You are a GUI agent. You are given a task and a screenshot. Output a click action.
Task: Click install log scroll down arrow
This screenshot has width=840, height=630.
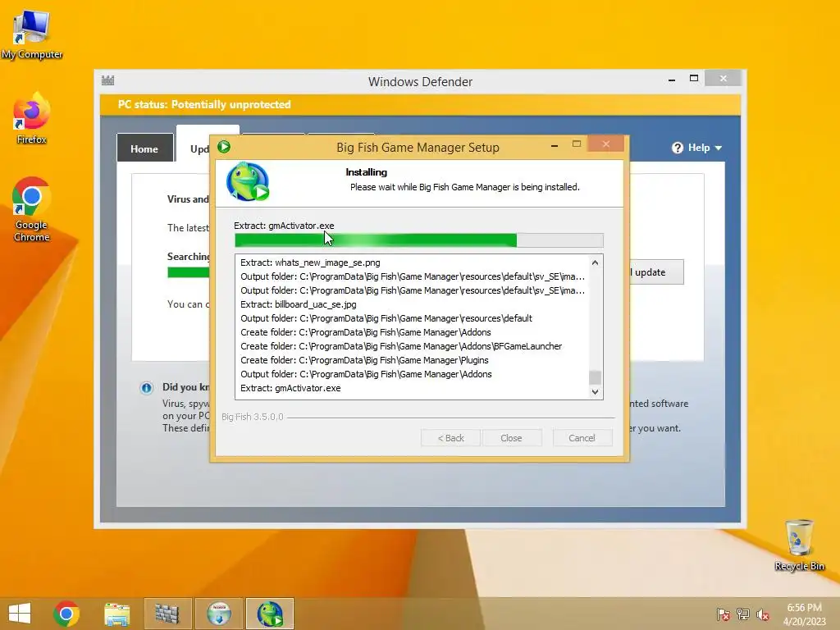click(595, 391)
